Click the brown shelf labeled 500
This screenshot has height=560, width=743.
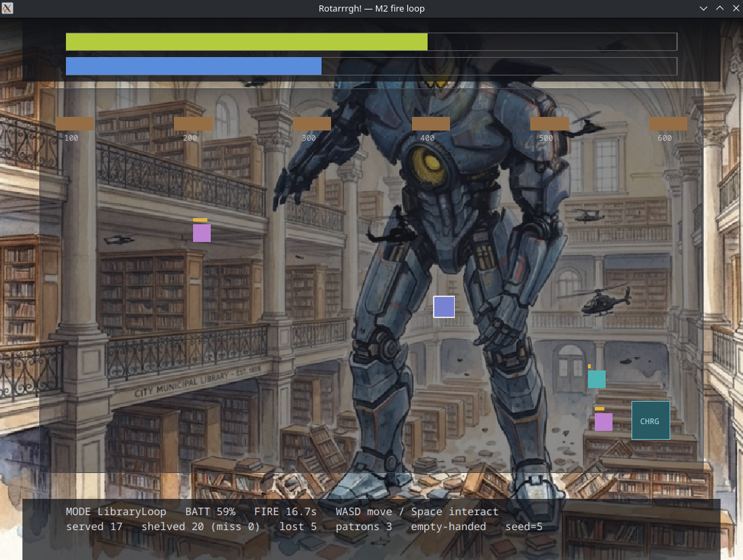[x=550, y=124]
